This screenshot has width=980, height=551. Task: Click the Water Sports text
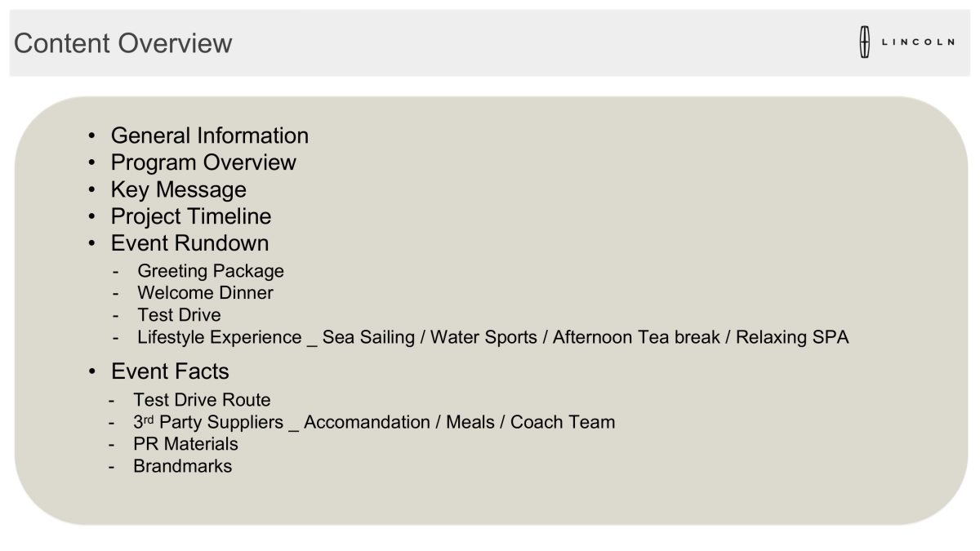pos(483,337)
